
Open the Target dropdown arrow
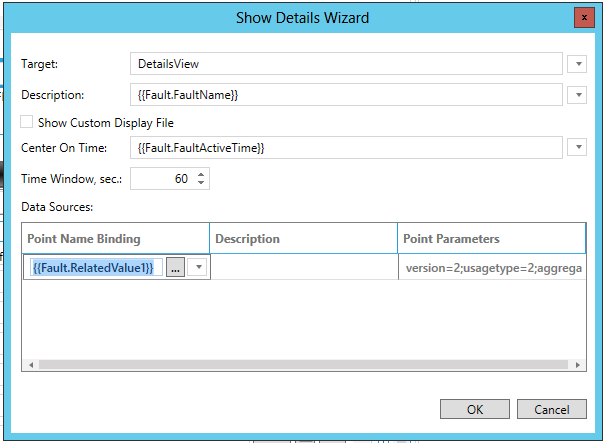(577, 64)
